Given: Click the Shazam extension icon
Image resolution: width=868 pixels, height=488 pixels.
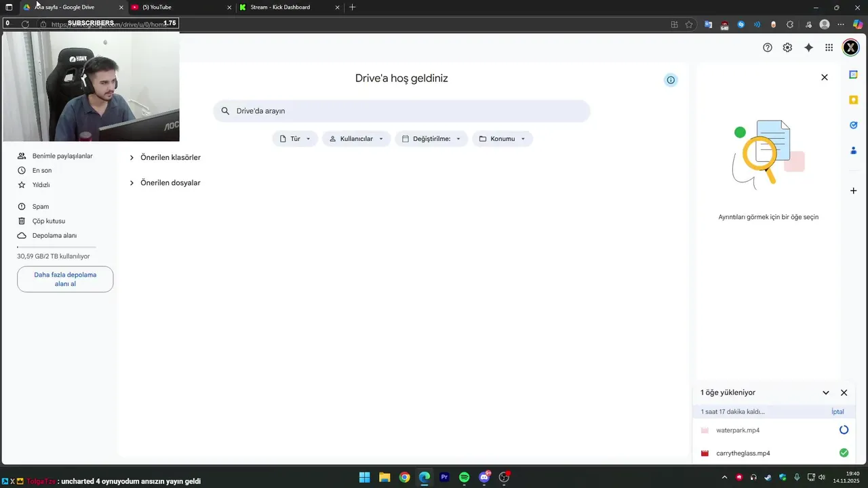Looking at the screenshot, I should [x=741, y=24].
